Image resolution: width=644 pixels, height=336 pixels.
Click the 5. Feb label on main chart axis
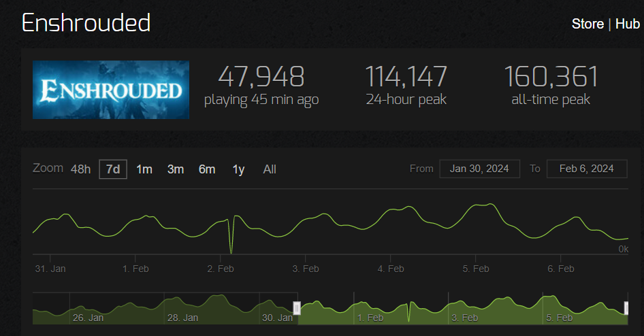click(476, 269)
